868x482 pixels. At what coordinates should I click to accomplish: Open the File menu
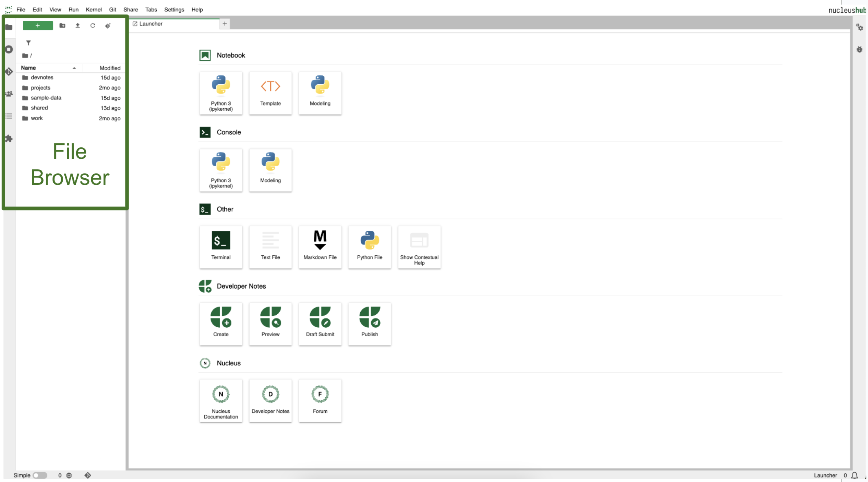(21, 9)
